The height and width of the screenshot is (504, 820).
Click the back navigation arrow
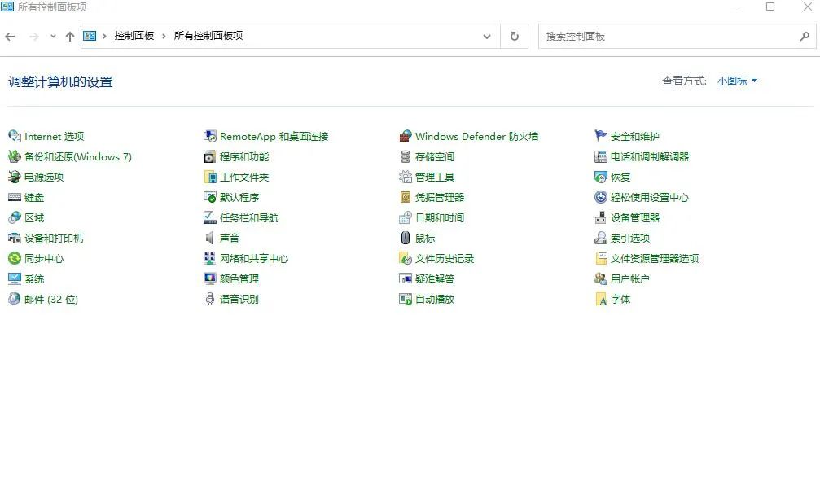[11, 37]
